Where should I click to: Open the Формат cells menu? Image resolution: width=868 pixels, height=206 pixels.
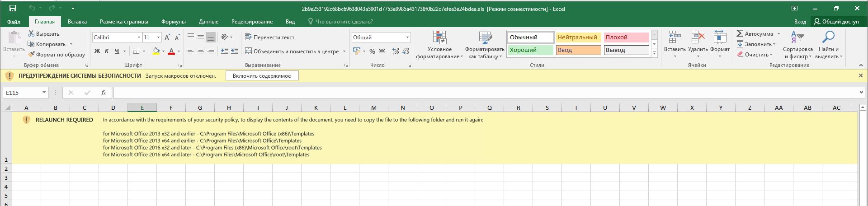[720, 45]
